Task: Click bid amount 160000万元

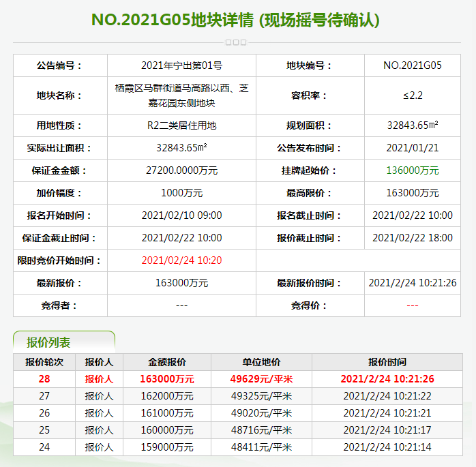Action: [x=167, y=430]
